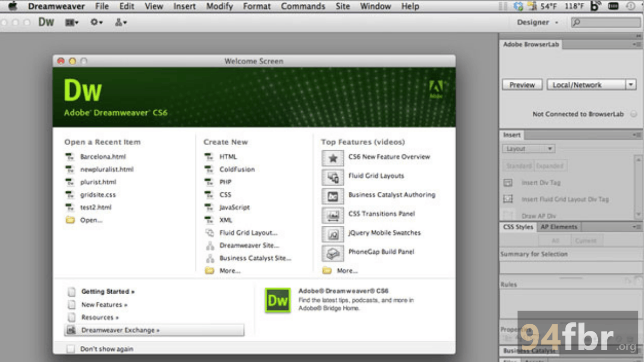Screen dimensions: 644x362
Task: Open the Site management icon dropdown
Action: pos(121,22)
